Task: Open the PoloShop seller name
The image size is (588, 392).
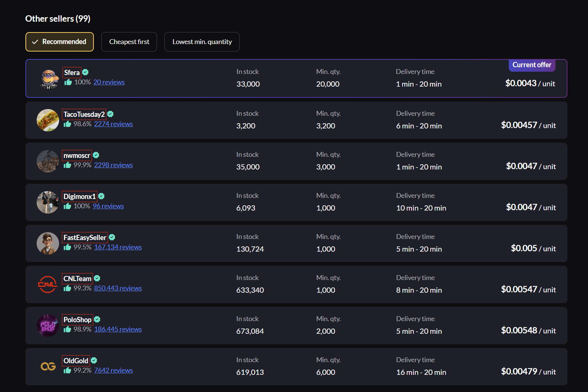Action: 77,320
